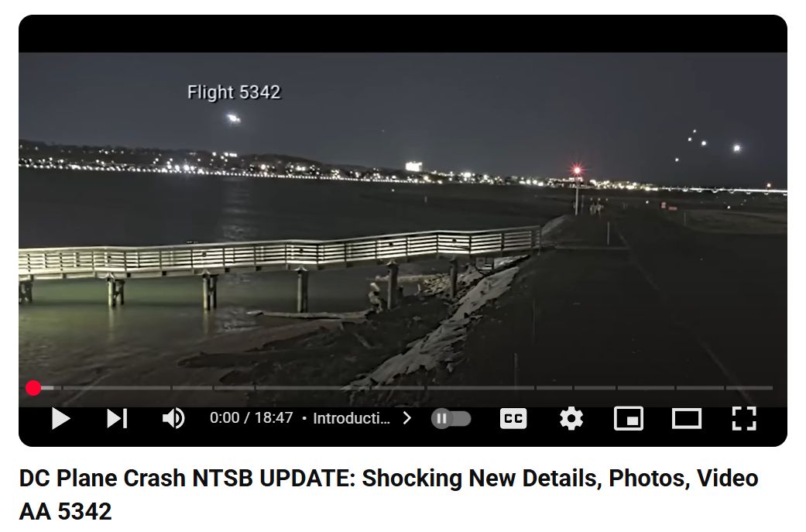Click the red progress scrubber handle
Viewport: 806px width, 532px height.
point(33,388)
